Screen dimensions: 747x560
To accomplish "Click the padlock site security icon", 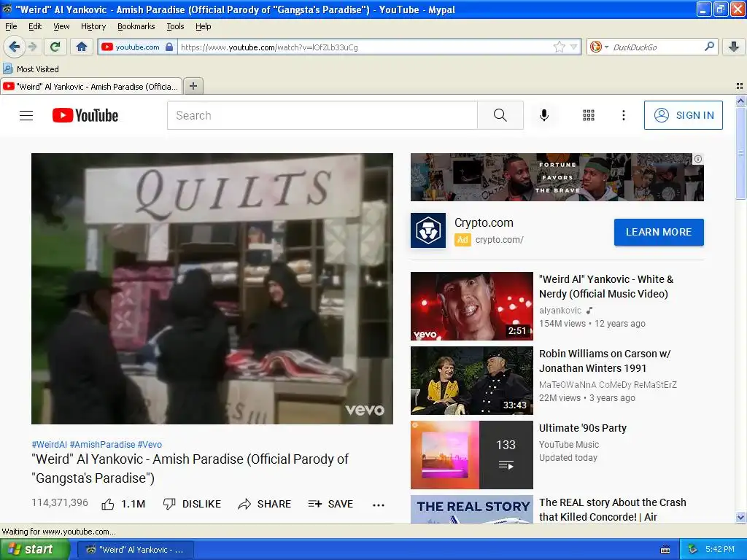I will tap(169, 47).
